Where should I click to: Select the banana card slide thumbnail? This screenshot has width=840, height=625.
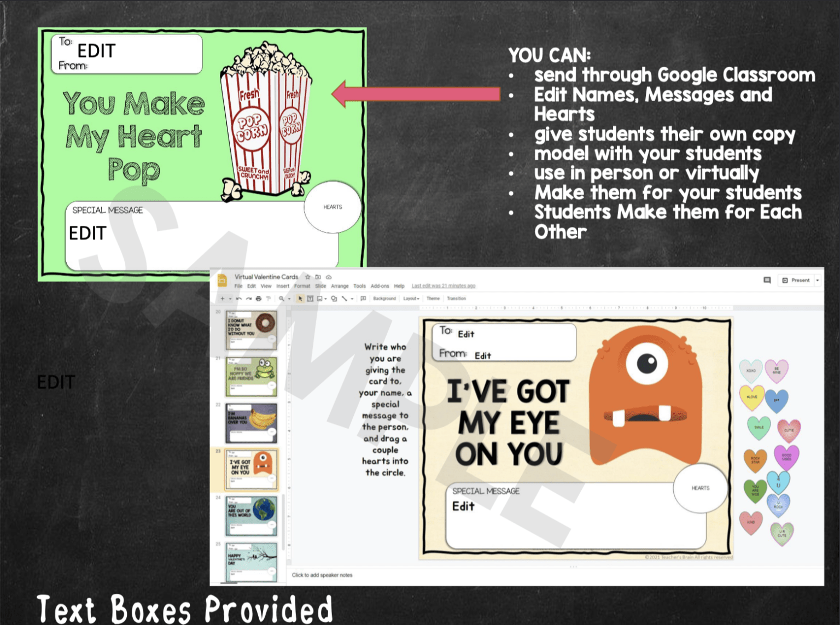click(x=250, y=422)
